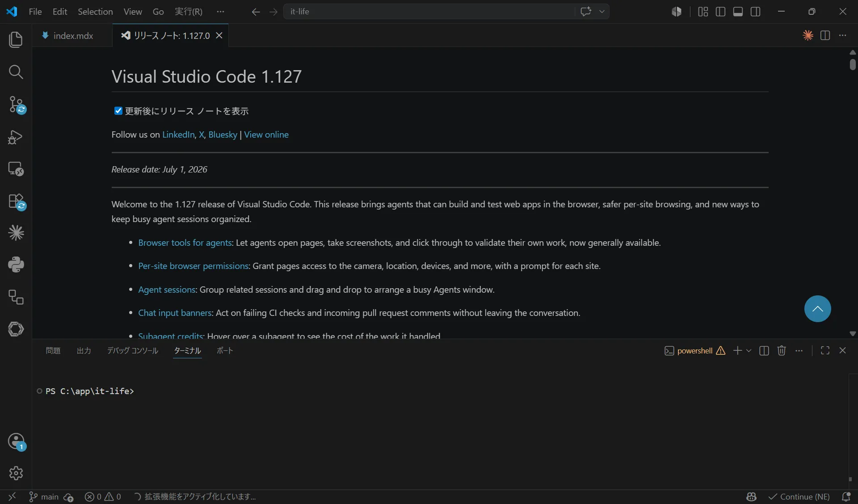
Task: Split the terminal pane
Action: click(x=764, y=351)
